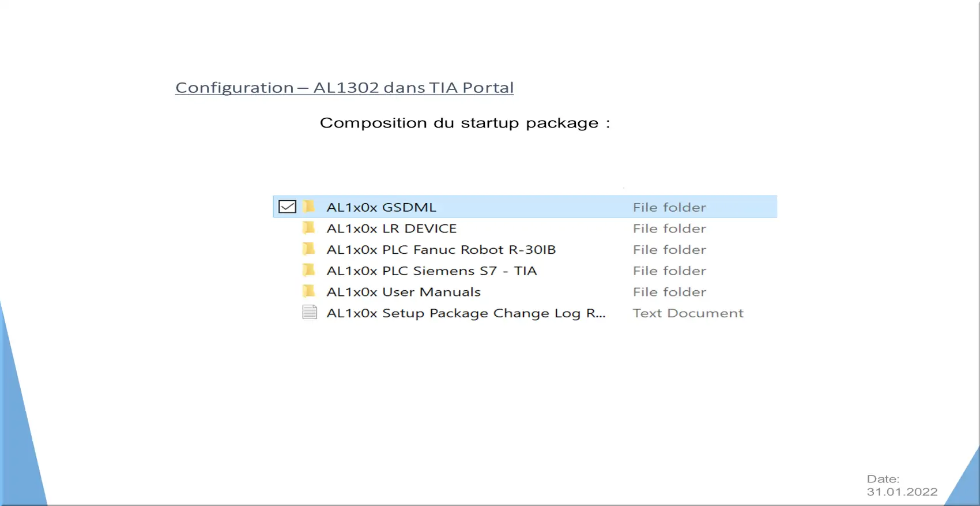Click the AL1x0x User Manuals folder icon
The width and height of the screenshot is (980, 506).
click(309, 291)
